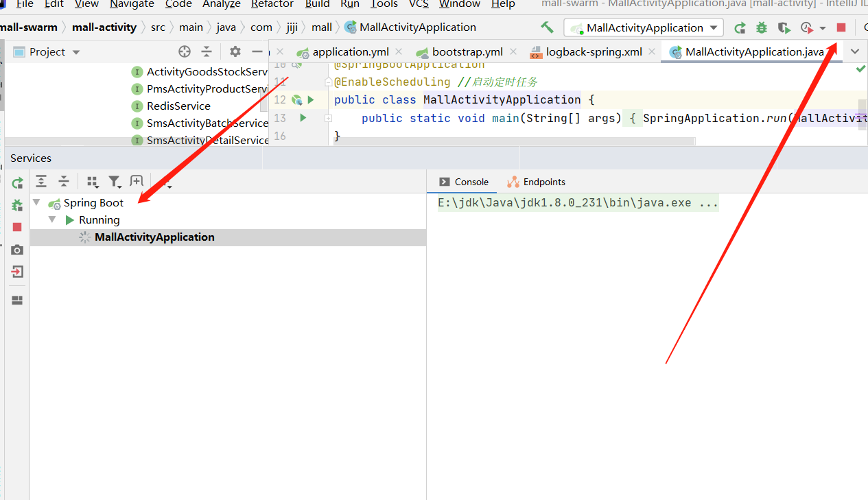Click the settings gear in the Project panel
The height and width of the screenshot is (500, 868).
point(235,51)
